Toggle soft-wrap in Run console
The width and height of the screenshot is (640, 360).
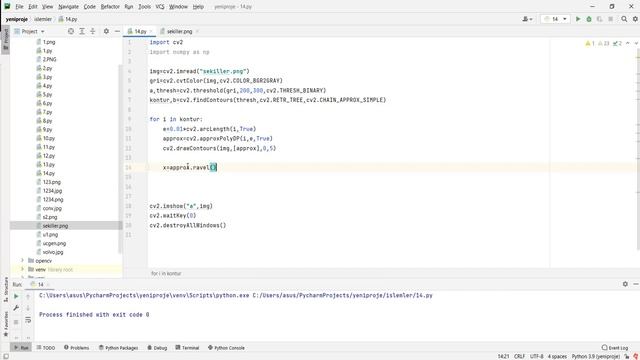(x=28, y=320)
